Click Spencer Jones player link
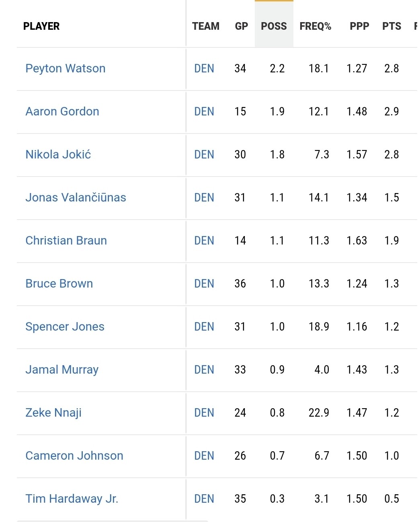This screenshot has height=522, width=420. [65, 327]
